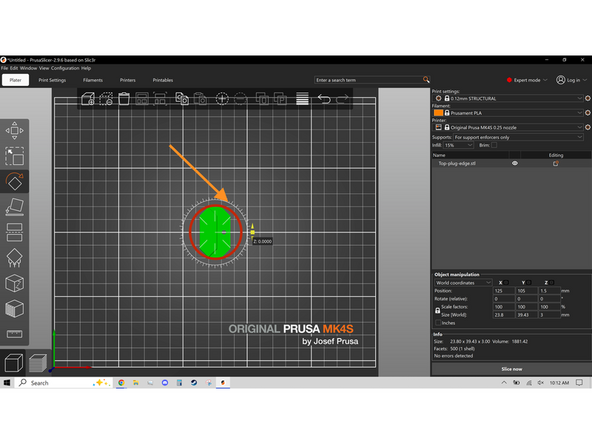The width and height of the screenshot is (592, 444).
Task: Select the Rotate gizmo tool
Action: (14, 182)
